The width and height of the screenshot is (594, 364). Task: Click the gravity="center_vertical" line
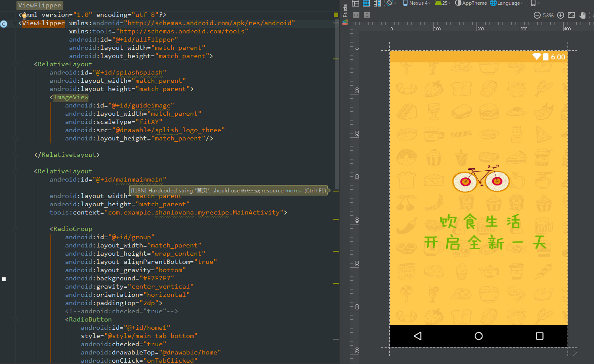tap(130, 286)
